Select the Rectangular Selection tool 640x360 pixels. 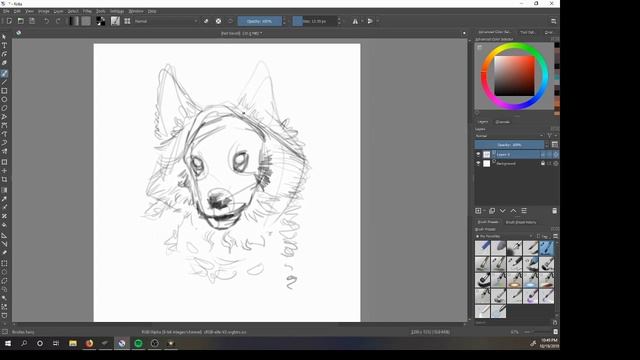4,263
